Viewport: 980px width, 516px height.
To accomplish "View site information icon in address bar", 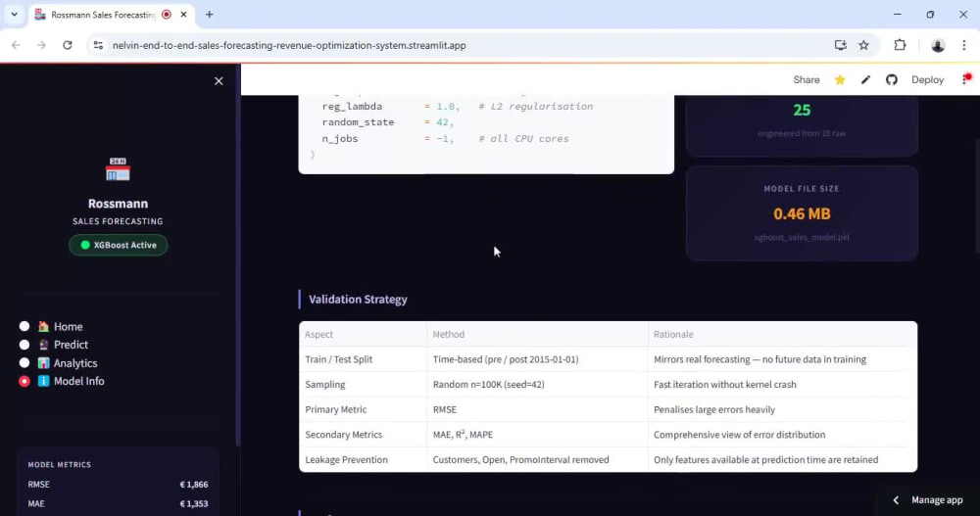I will [98, 45].
